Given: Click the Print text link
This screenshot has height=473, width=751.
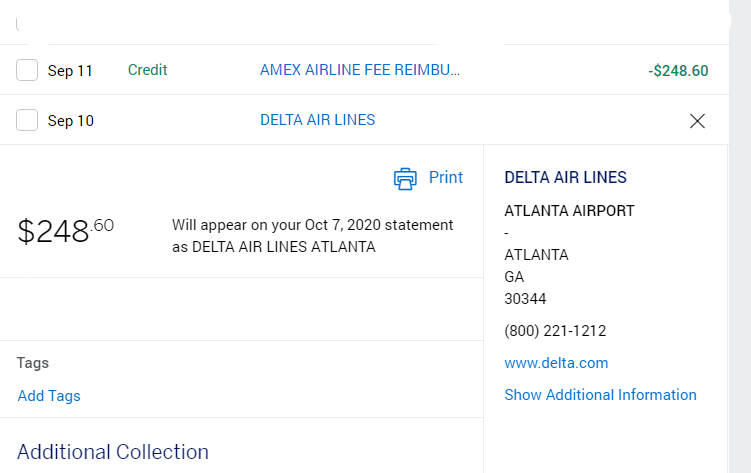Looking at the screenshot, I should (446, 177).
